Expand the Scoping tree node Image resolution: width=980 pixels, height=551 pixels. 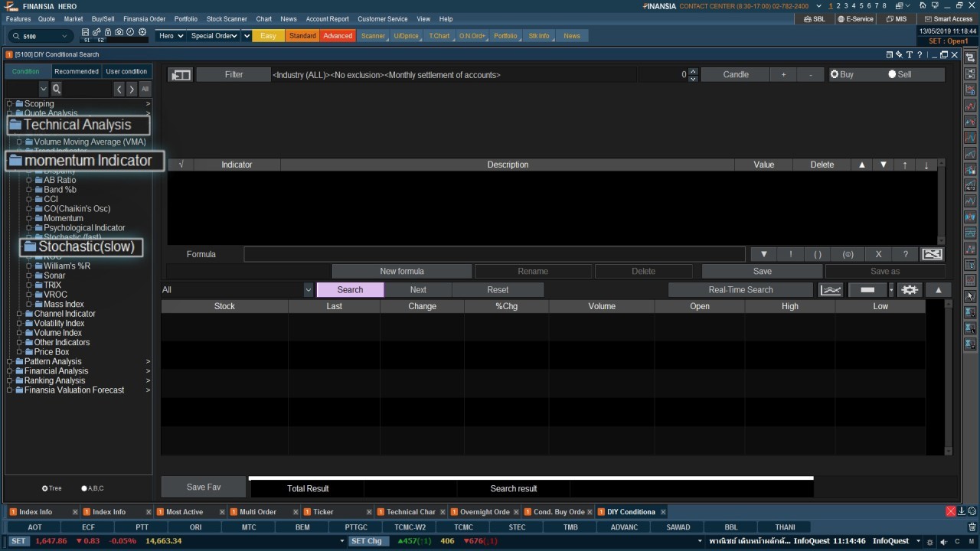(x=10, y=104)
